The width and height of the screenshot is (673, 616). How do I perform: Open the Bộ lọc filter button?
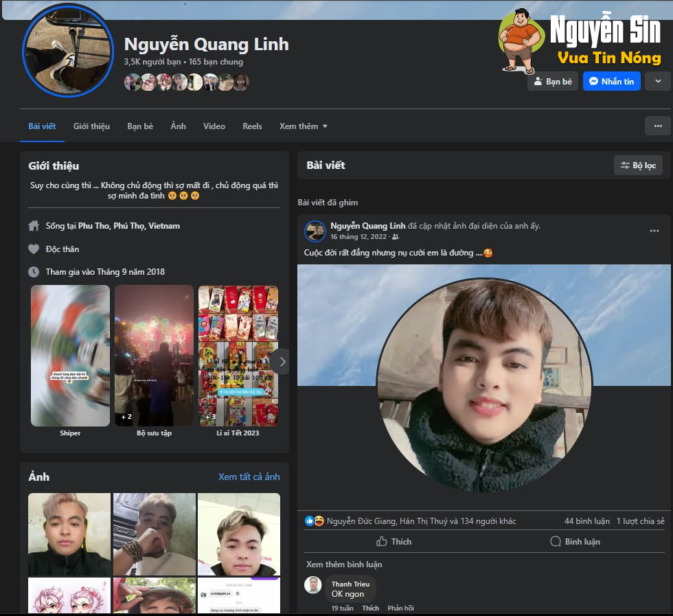[x=637, y=165]
